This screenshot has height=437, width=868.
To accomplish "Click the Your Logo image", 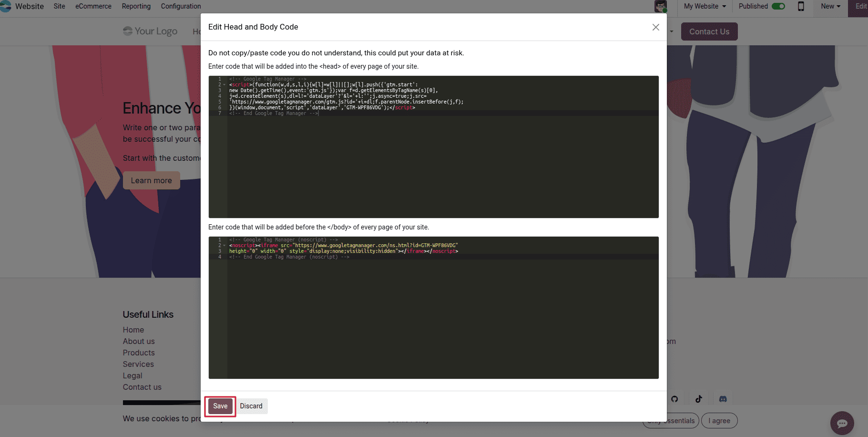I will click(x=150, y=31).
